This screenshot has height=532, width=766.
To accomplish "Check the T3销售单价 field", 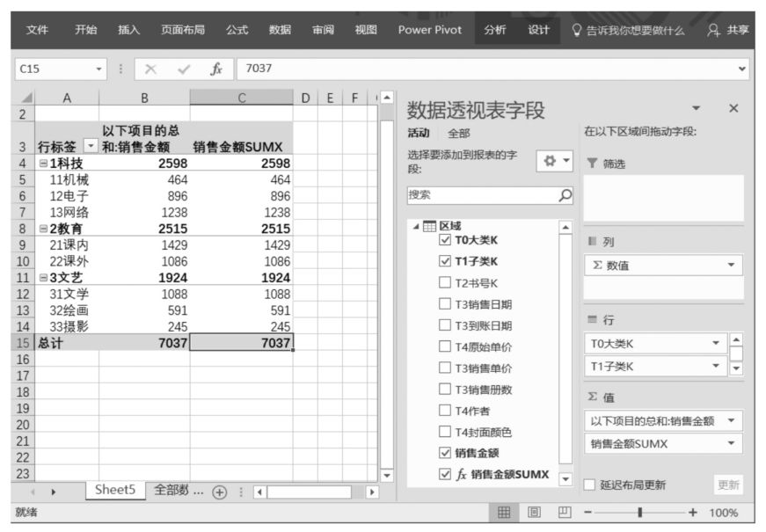I will click(x=444, y=368).
